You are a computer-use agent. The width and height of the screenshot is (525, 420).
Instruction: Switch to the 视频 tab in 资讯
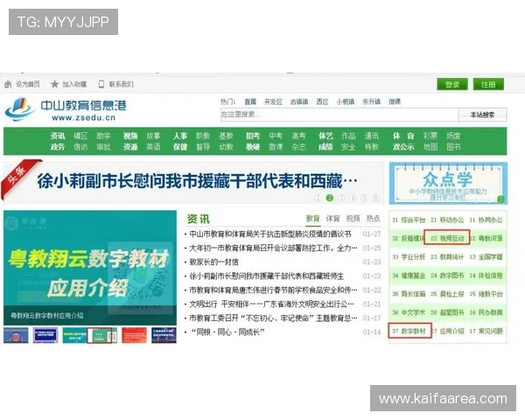click(x=353, y=219)
